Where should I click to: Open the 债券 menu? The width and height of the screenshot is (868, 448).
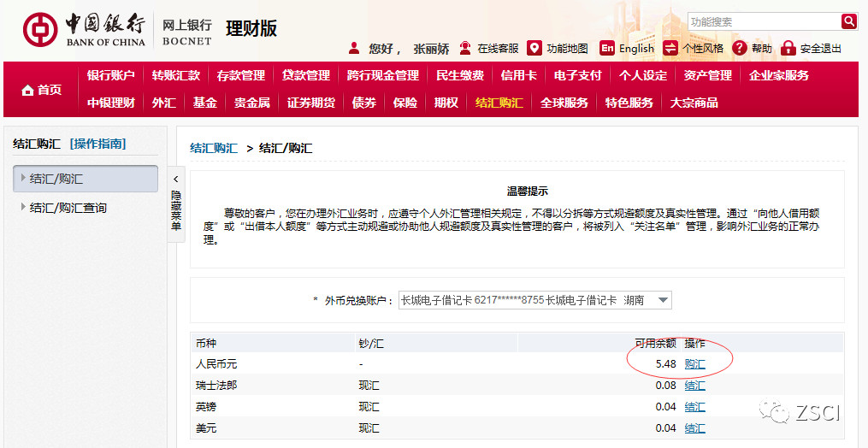tap(364, 103)
